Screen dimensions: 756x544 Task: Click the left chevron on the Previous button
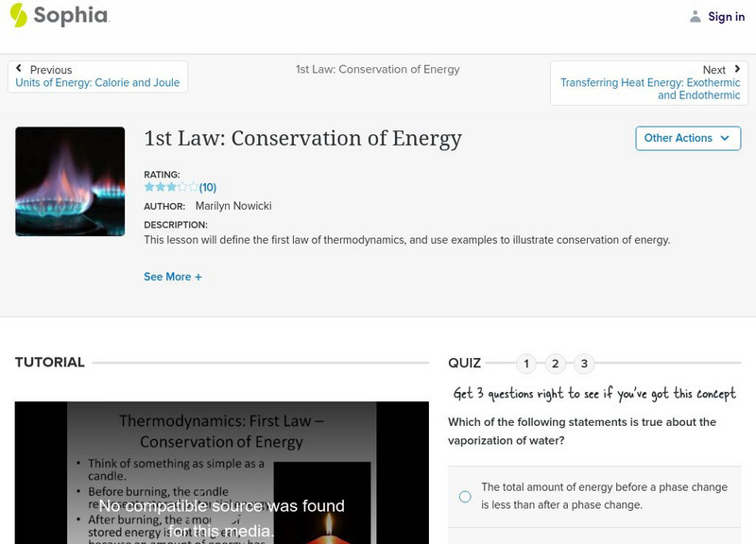19,68
